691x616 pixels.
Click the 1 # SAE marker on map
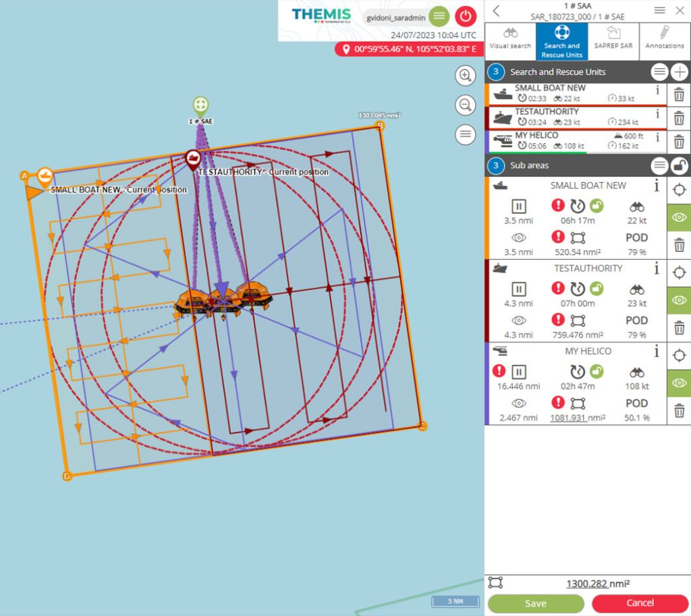pyautogui.click(x=200, y=106)
